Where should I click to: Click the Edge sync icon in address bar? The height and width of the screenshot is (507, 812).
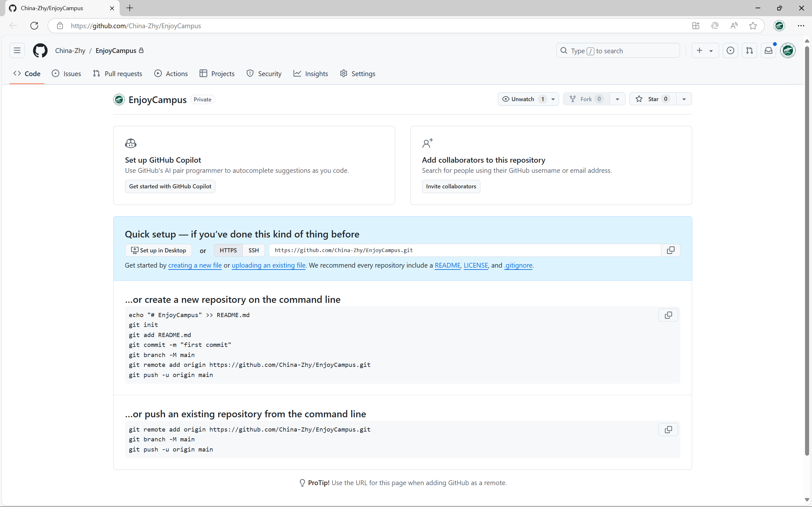coord(715,26)
